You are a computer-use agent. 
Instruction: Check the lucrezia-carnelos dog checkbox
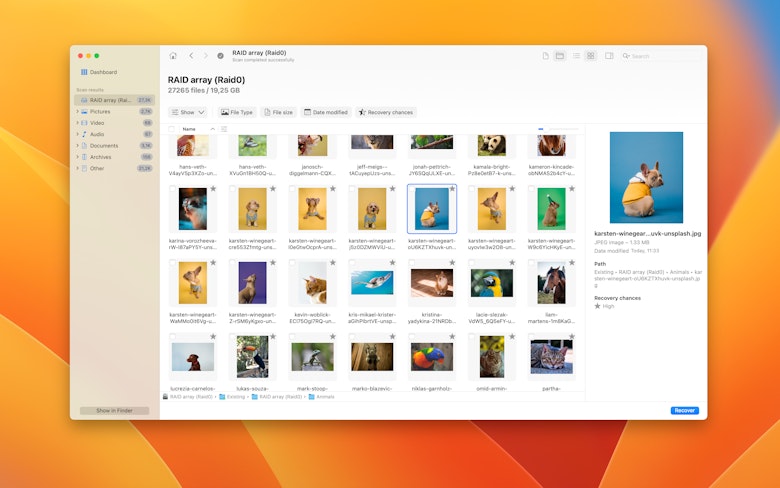(x=173, y=336)
